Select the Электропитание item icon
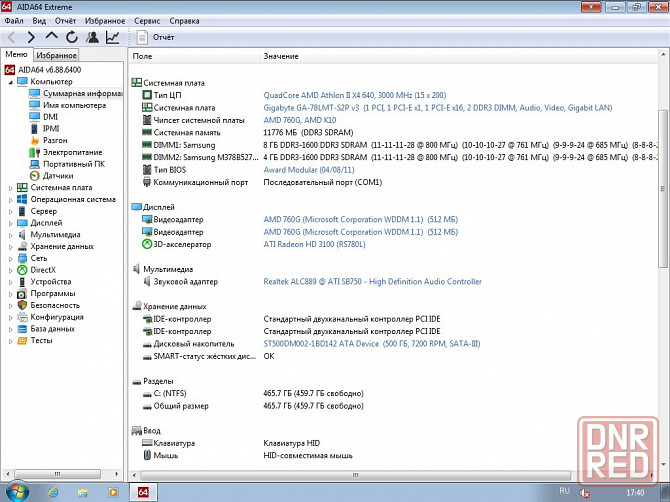The width and height of the screenshot is (670, 502). pos(35,152)
